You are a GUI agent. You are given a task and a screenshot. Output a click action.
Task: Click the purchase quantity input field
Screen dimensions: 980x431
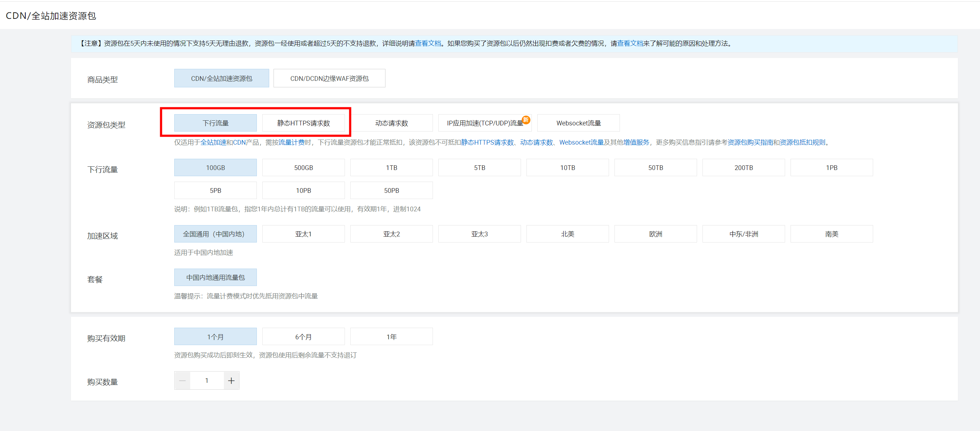pos(207,380)
